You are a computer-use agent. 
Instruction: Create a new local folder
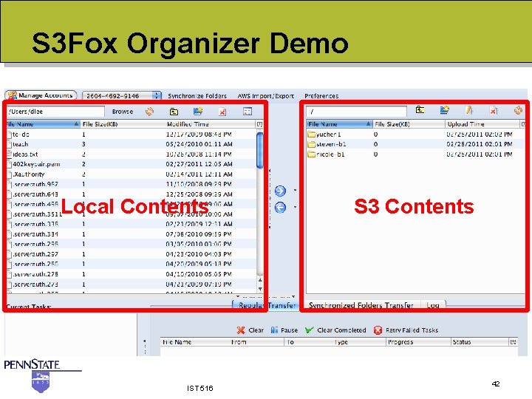(x=198, y=112)
